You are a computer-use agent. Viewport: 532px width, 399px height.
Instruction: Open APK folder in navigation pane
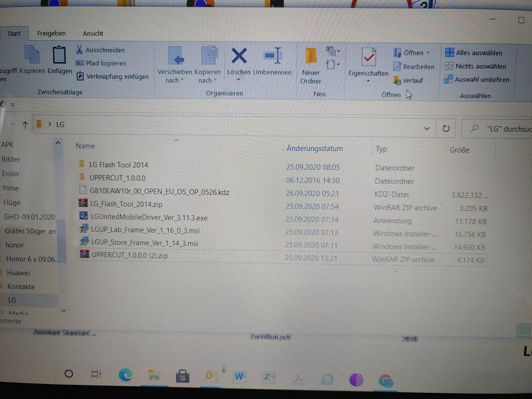pos(7,145)
